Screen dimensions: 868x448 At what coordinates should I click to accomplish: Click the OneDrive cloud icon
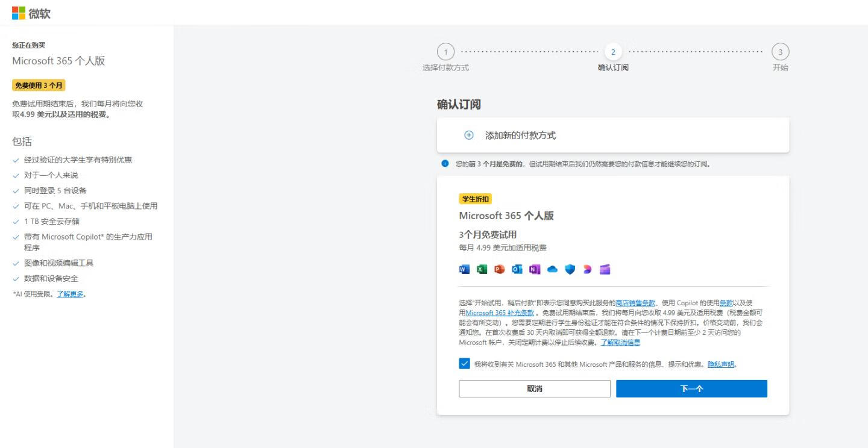tap(552, 269)
